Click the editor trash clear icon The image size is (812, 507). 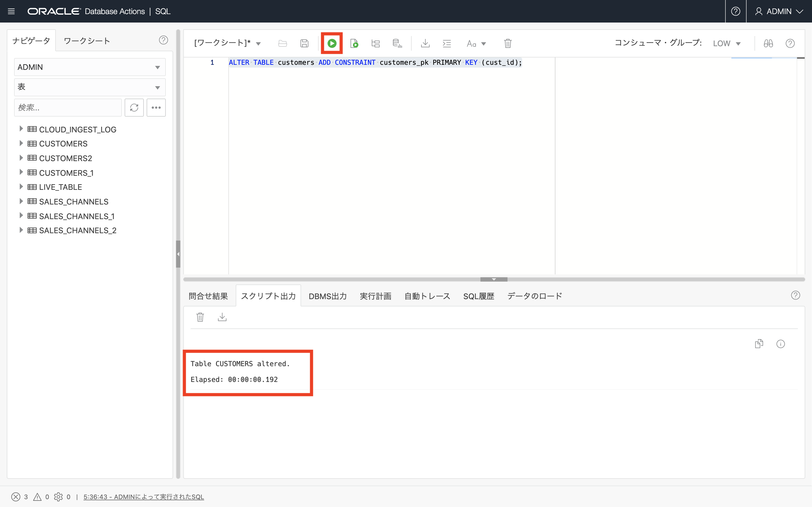point(508,43)
